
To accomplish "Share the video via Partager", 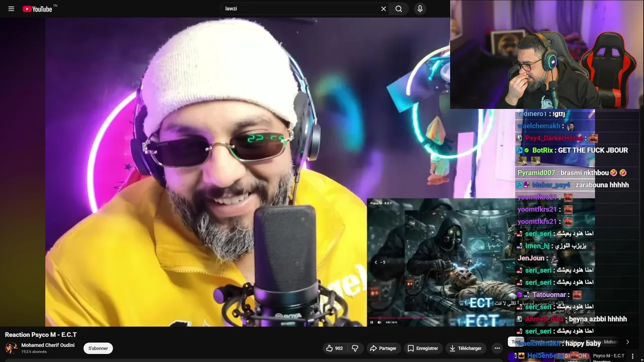I will (x=383, y=348).
